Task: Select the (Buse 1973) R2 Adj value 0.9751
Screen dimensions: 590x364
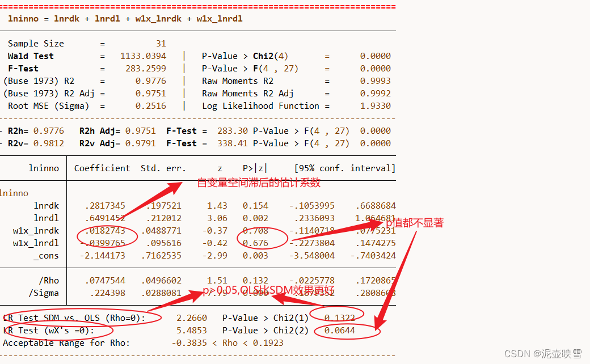Action: click(x=150, y=93)
